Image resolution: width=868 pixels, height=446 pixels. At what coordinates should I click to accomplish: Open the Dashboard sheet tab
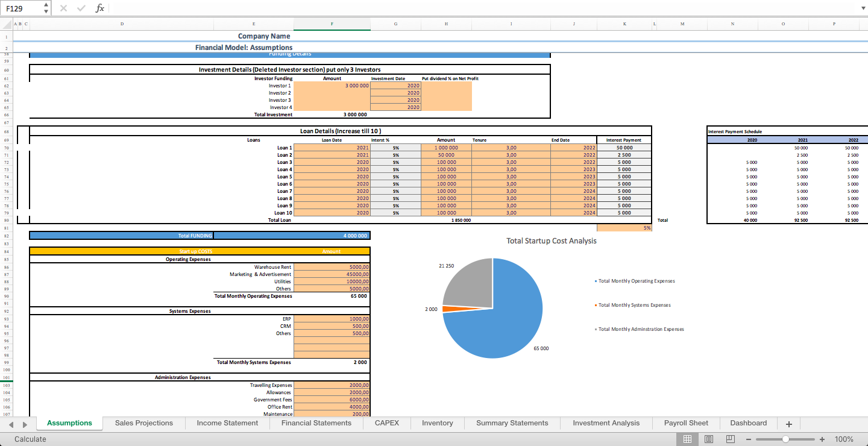749,423
